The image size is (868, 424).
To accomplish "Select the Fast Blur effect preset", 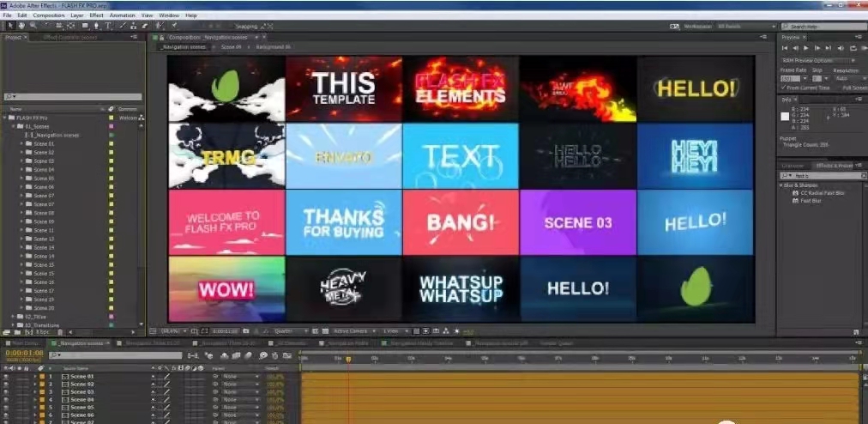I will click(x=810, y=200).
